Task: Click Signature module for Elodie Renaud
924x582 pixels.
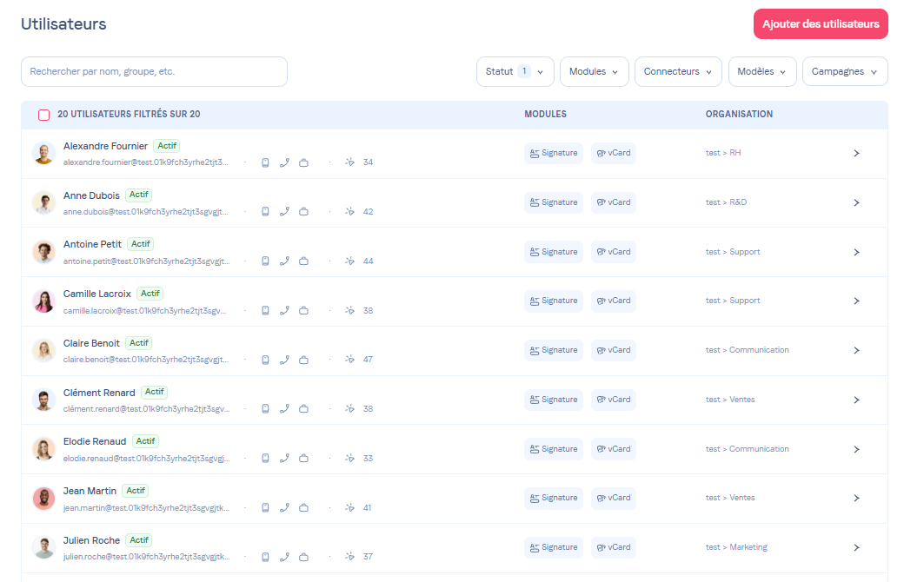Action: pos(554,449)
